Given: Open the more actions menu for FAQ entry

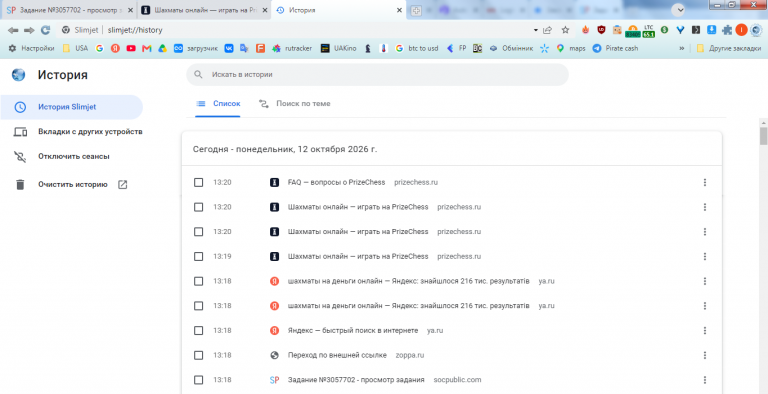Looking at the screenshot, I should [705, 182].
